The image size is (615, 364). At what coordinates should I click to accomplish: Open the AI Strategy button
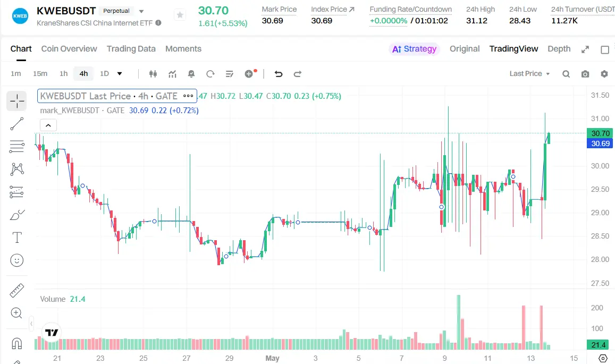pos(414,49)
